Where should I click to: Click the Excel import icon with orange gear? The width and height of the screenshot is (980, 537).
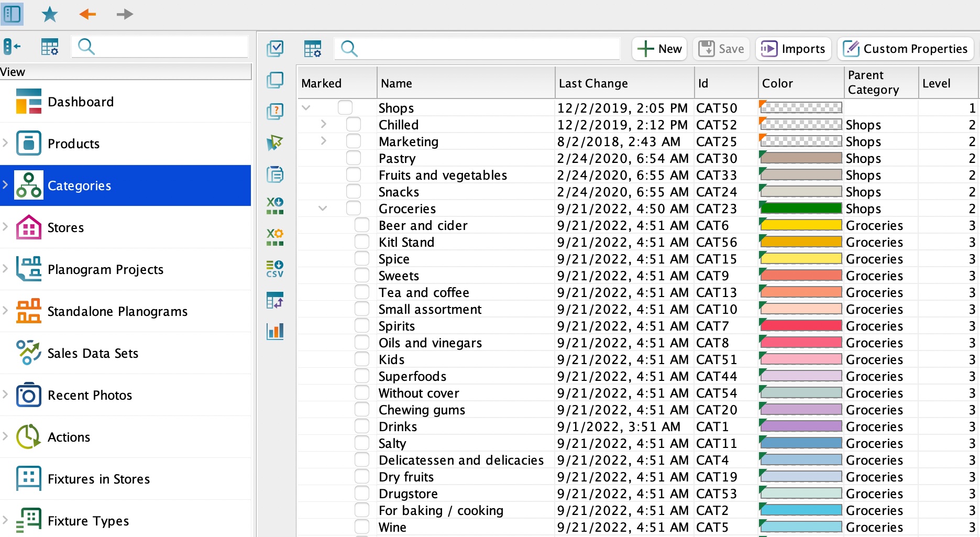click(275, 237)
